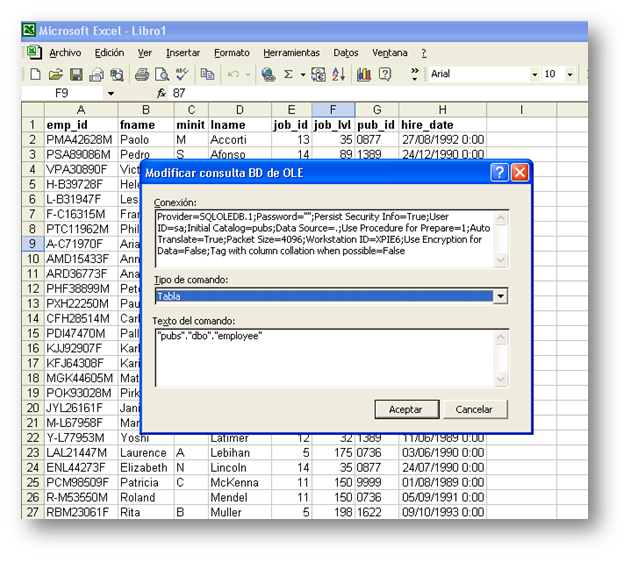This screenshot has height=561, width=630.
Task: Open the Ver menu
Action: (145, 53)
